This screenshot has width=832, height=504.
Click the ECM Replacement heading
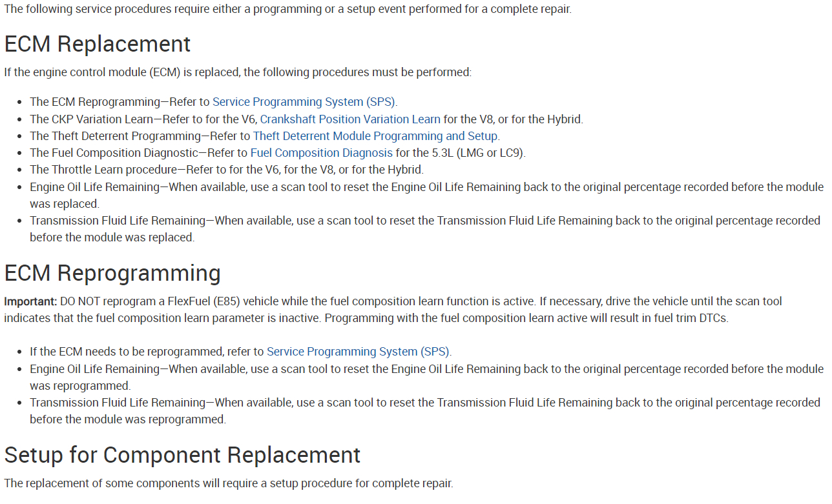pos(98,44)
